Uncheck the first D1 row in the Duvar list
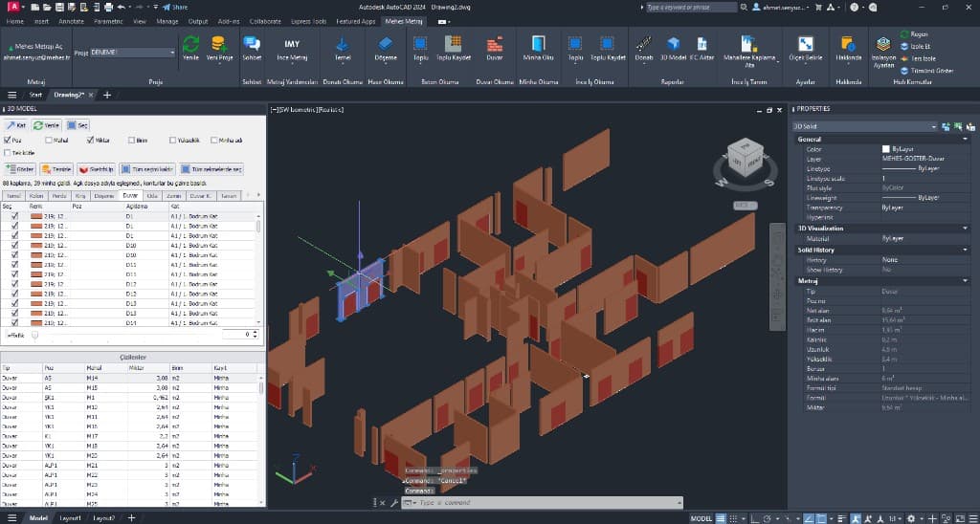 click(14, 216)
